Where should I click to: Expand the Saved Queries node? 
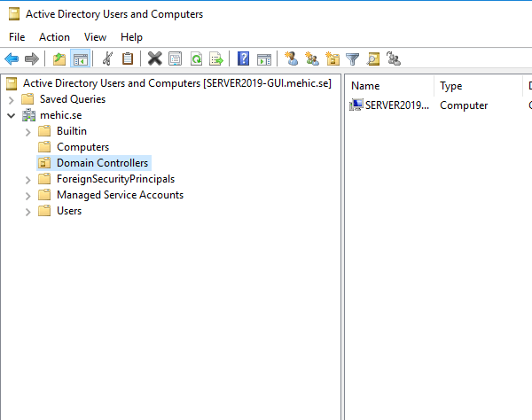pyautogui.click(x=12, y=100)
